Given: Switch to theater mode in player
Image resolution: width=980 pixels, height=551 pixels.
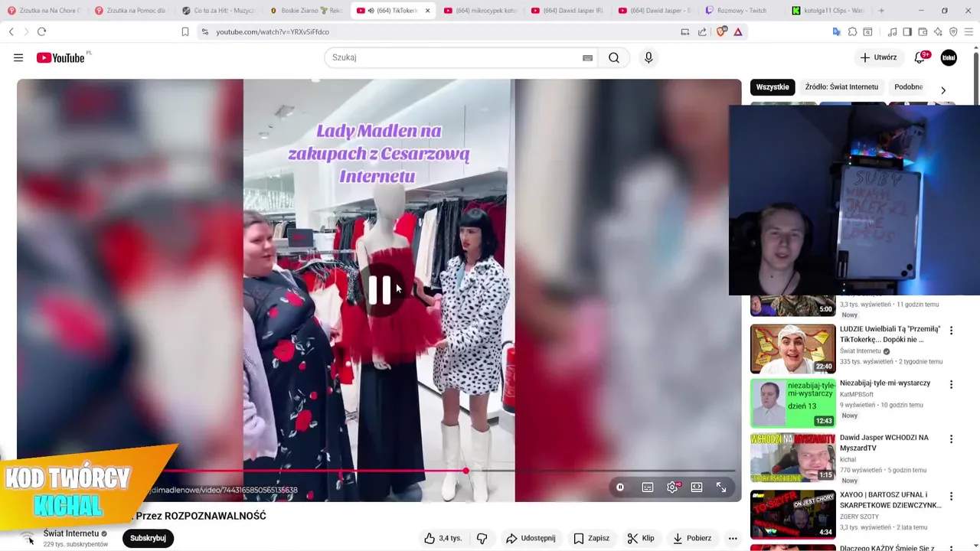Looking at the screenshot, I should [697, 487].
